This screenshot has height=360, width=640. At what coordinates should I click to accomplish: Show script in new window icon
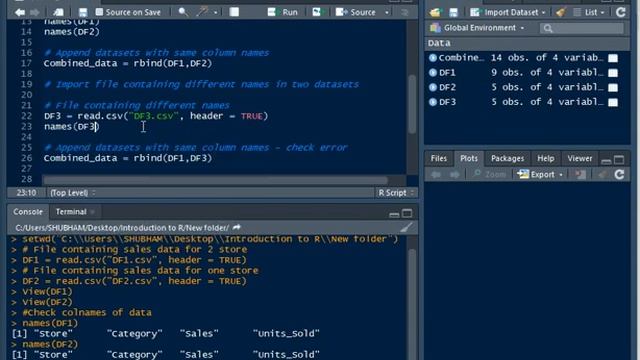point(58,12)
